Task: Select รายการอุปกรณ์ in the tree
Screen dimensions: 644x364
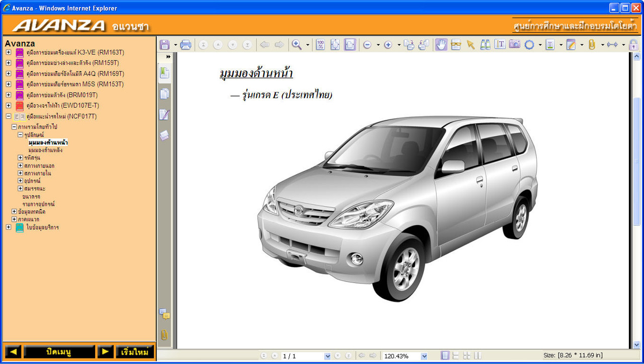Action: (38, 204)
